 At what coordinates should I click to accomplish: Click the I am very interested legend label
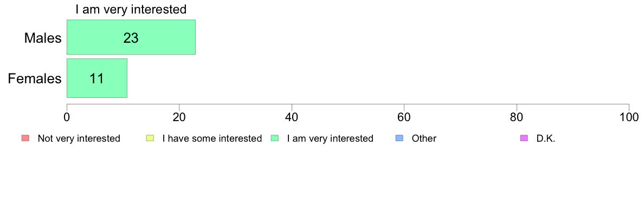(x=330, y=138)
